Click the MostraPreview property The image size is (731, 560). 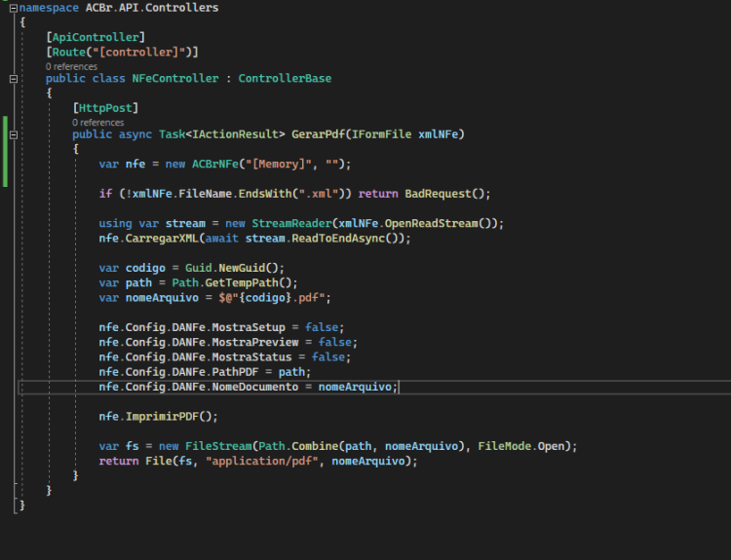coord(255,343)
